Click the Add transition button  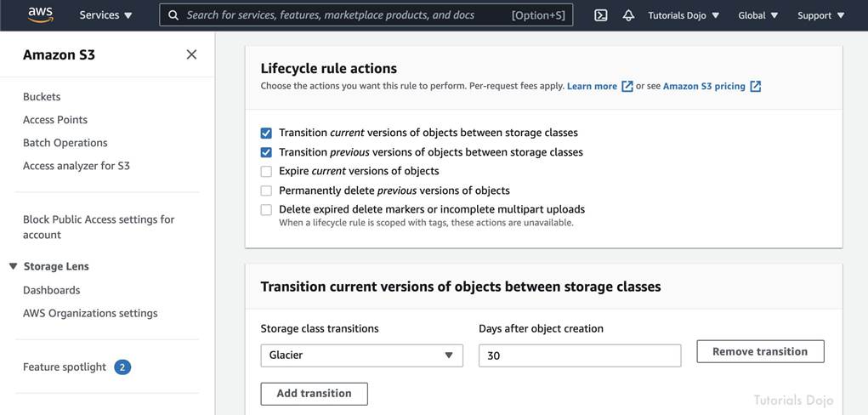pyautogui.click(x=314, y=394)
